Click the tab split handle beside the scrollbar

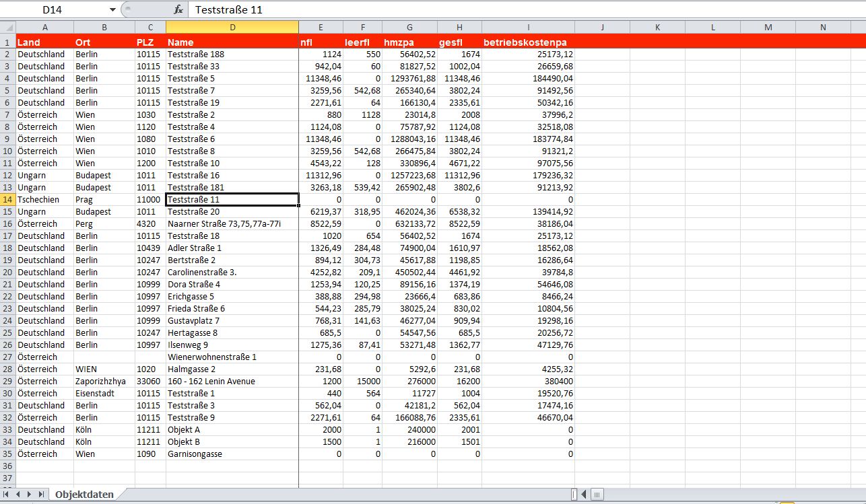pos(574,495)
